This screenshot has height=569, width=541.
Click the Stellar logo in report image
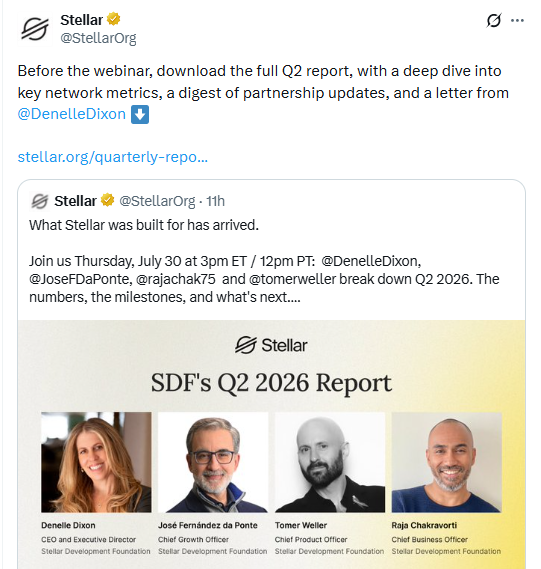271,345
